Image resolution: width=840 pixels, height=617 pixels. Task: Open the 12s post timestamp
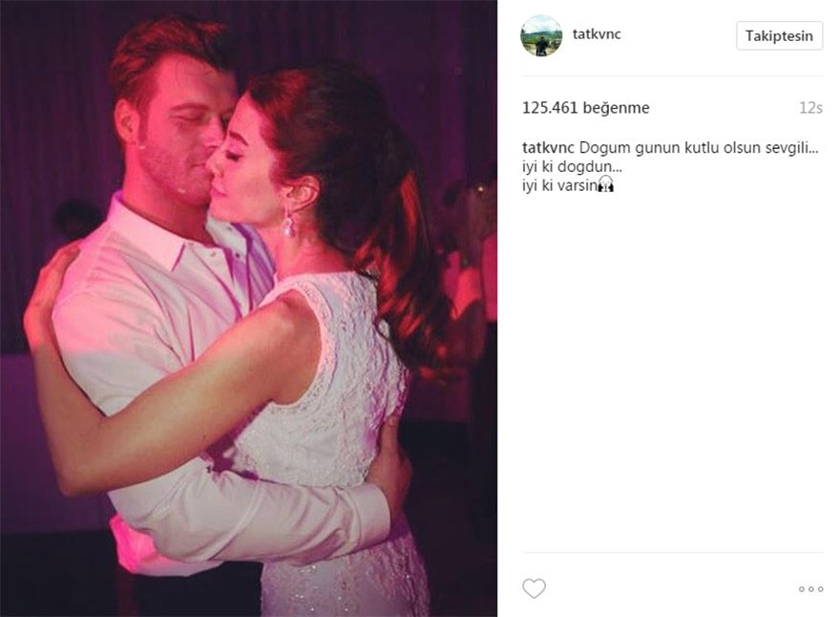[x=810, y=108]
